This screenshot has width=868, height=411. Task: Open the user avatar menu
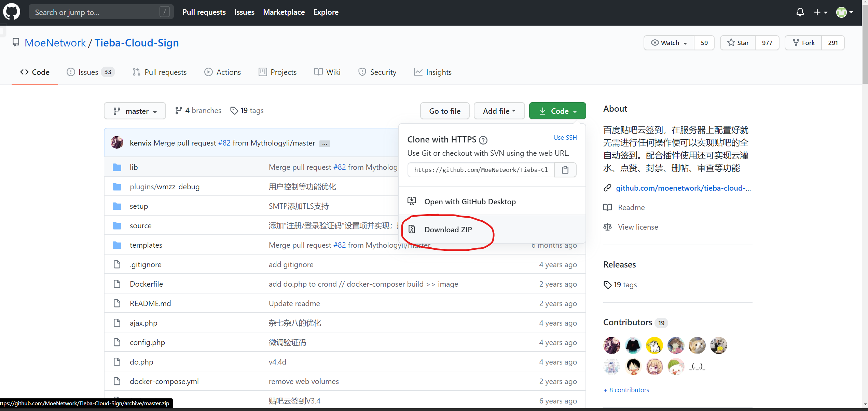(844, 12)
